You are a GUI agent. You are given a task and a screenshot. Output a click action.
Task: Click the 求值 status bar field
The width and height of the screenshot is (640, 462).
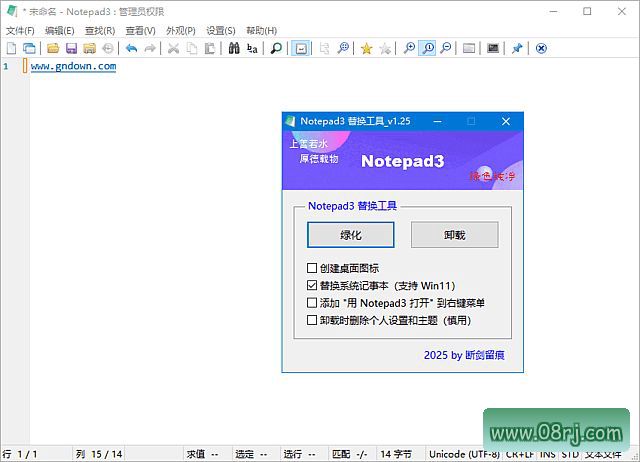point(207,454)
